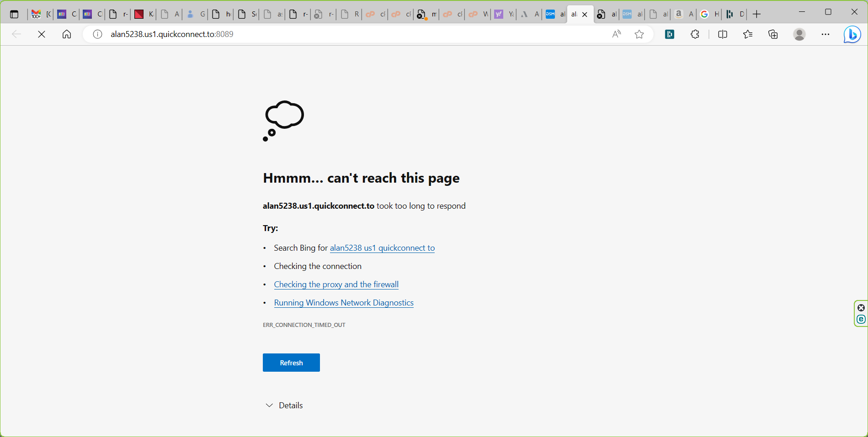
Task: Open the Extensions puzzle icon
Action: tap(695, 34)
